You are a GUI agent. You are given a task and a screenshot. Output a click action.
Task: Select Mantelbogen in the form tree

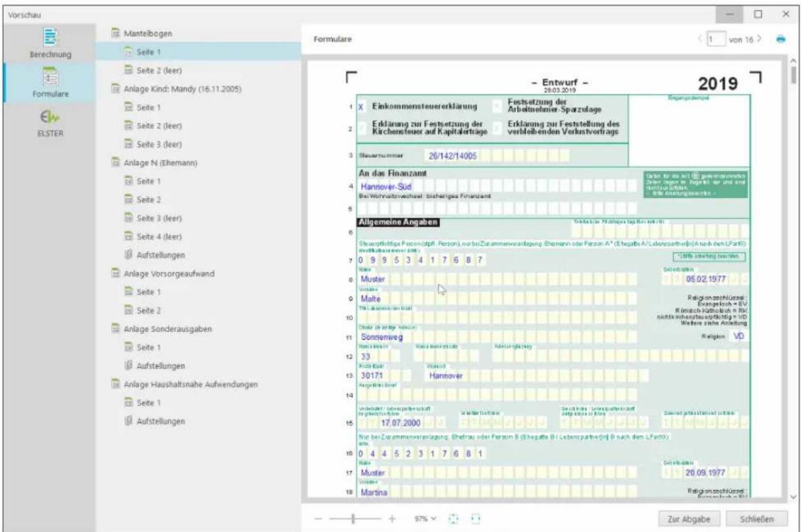pos(149,35)
